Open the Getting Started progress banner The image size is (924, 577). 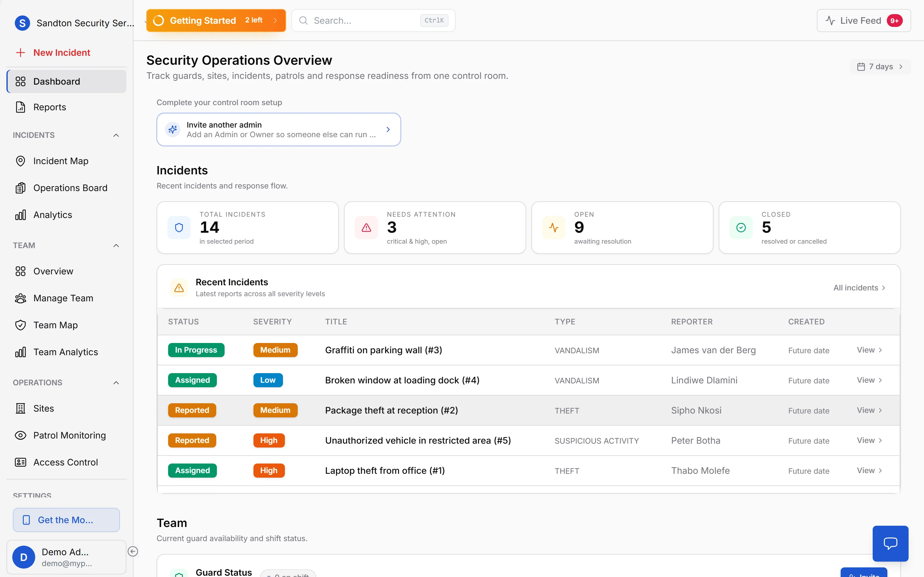(215, 20)
